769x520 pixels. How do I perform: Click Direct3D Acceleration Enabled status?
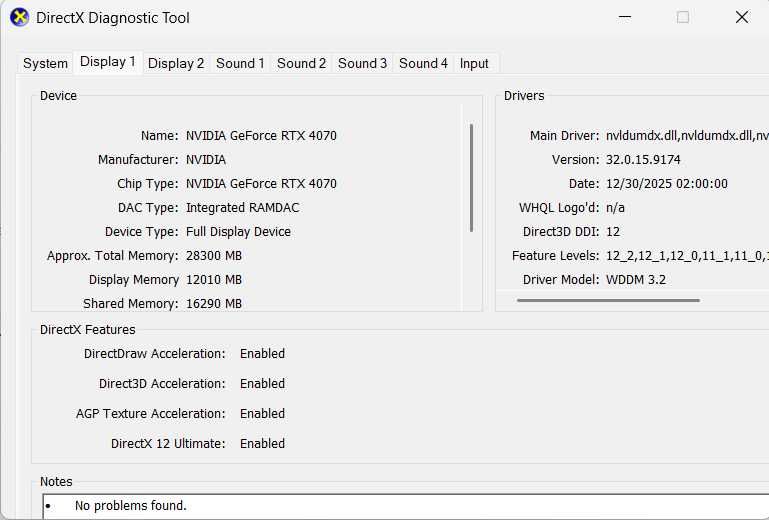262,384
